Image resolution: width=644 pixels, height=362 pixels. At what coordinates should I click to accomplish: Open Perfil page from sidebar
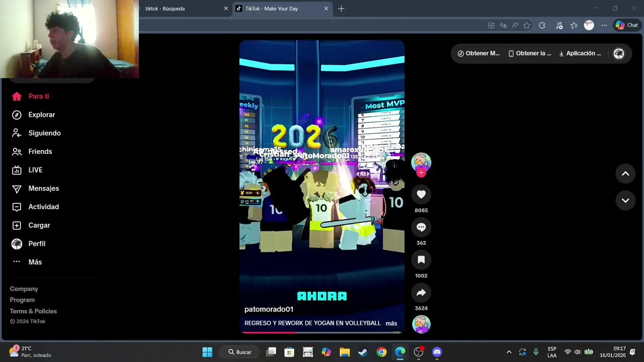(29, 244)
